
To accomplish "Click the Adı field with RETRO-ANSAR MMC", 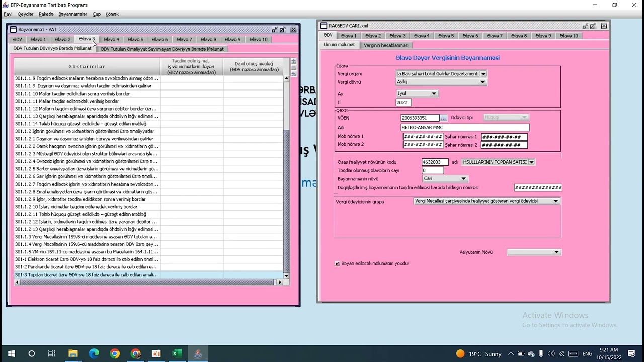I will (x=465, y=128).
